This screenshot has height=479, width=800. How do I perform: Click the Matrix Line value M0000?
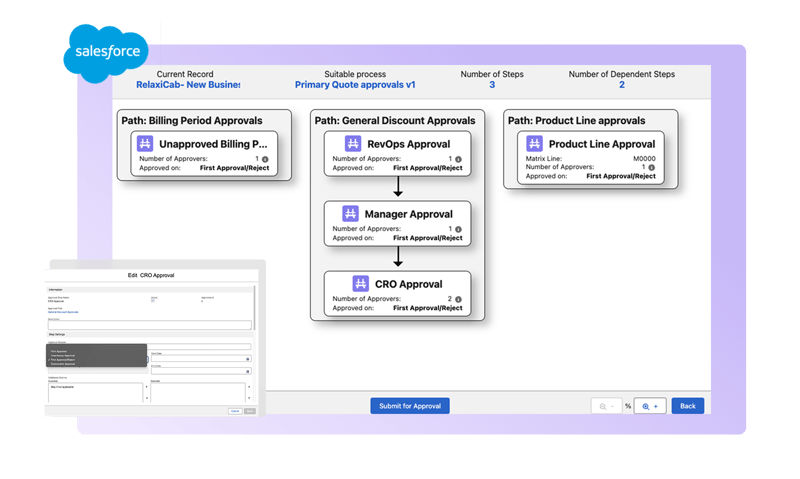coord(644,159)
